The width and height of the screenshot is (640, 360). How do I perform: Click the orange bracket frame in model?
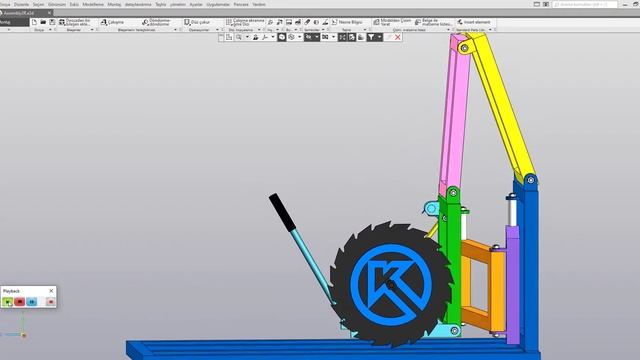point(483,285)
